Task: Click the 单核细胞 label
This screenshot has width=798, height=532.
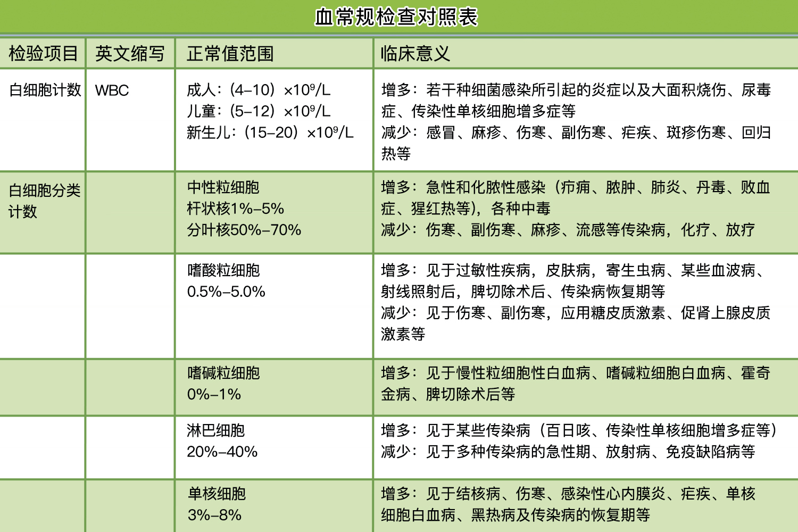Action: pos(217,494)
